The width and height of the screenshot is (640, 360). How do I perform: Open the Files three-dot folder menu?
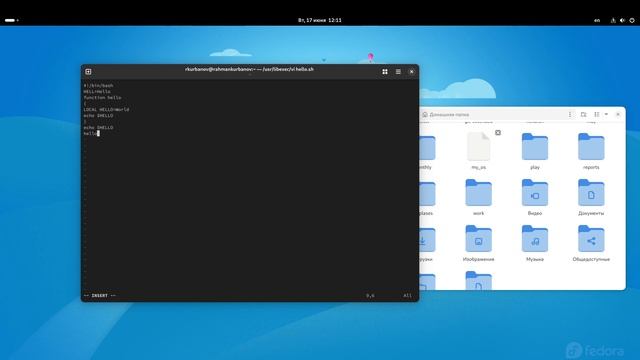[570, 115]
